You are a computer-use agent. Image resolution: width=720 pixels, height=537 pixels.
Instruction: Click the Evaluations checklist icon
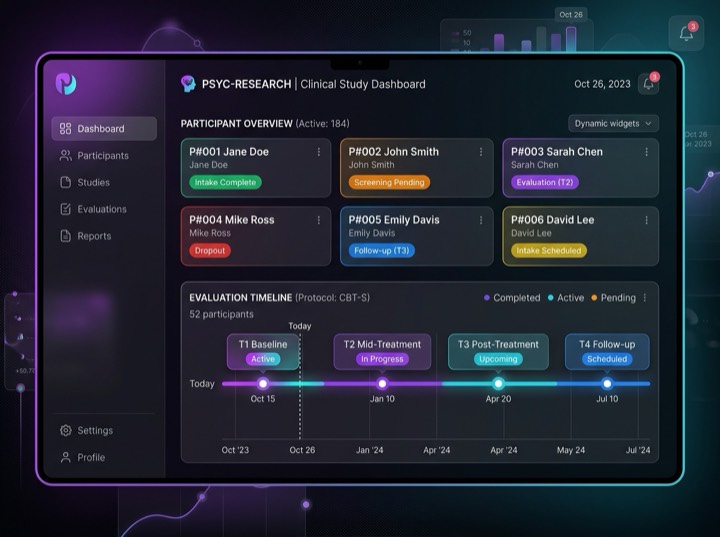pos(66,209)
